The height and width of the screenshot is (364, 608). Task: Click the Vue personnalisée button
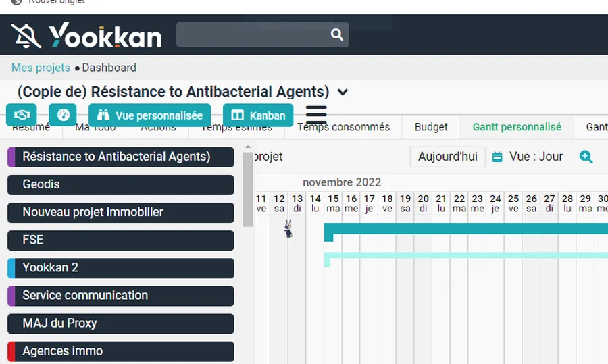click(149, 115)
